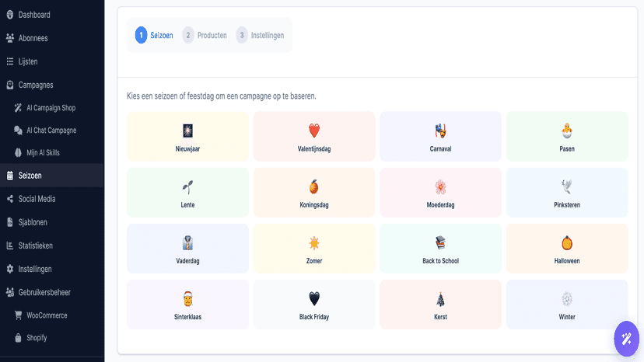Choose the Winter card
Image resolution: width=644 pixels, height=362 pixels.
(567, 305)
